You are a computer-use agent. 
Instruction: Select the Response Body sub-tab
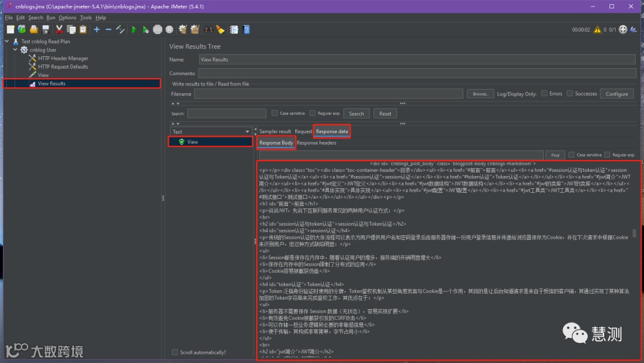tap(276, 143)
